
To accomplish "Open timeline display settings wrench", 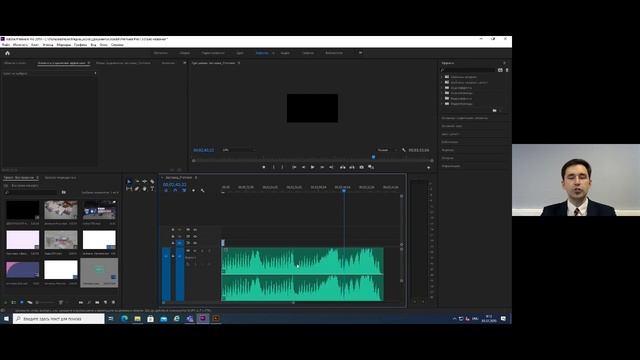I will pos(202,191).
